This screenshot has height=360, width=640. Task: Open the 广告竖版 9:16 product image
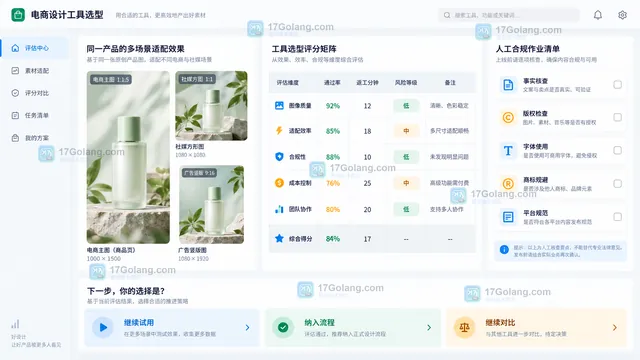click(x=211, y=204)
